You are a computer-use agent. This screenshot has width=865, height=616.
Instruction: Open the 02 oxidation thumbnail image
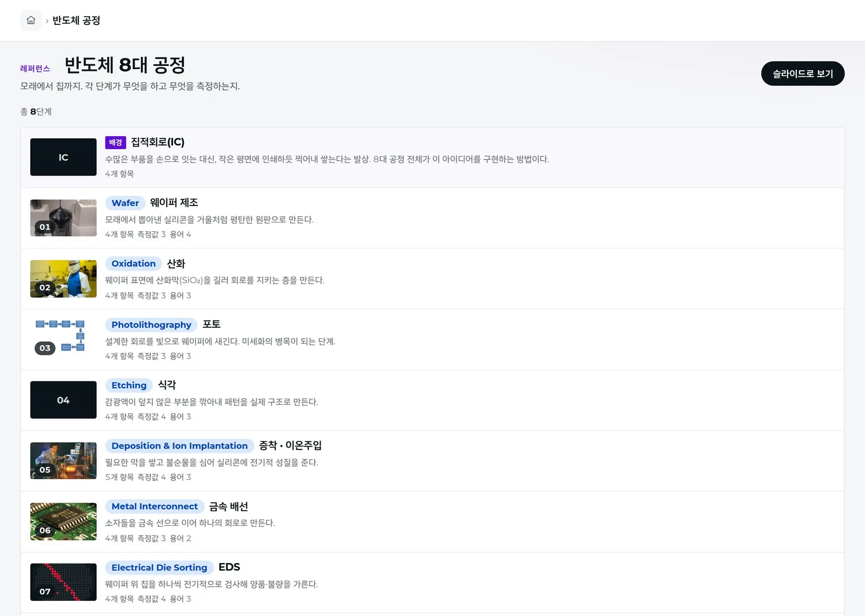63,279
